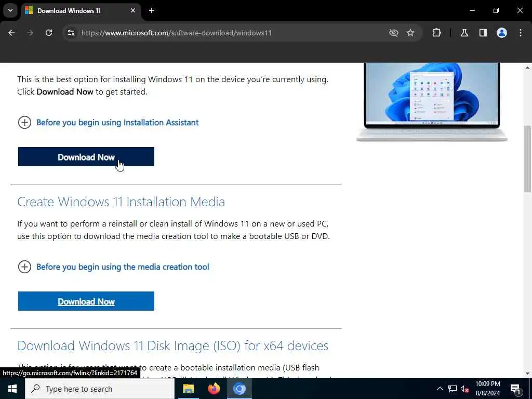Bookmark this page with the star

[x=410, y=33]
